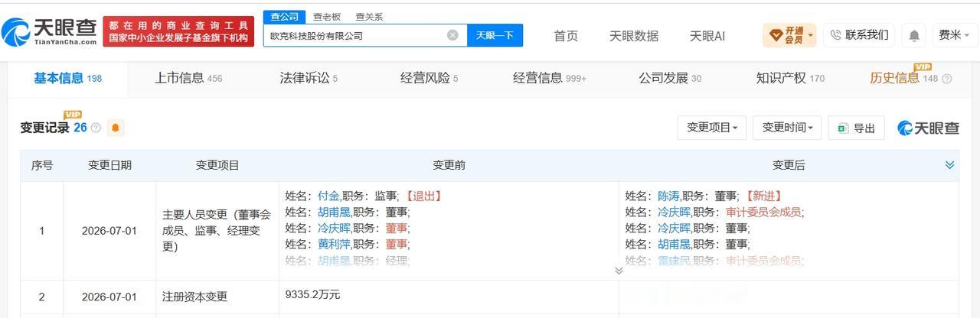
Task: Switch to the 法律诉讼 tab
Action: 309,78
